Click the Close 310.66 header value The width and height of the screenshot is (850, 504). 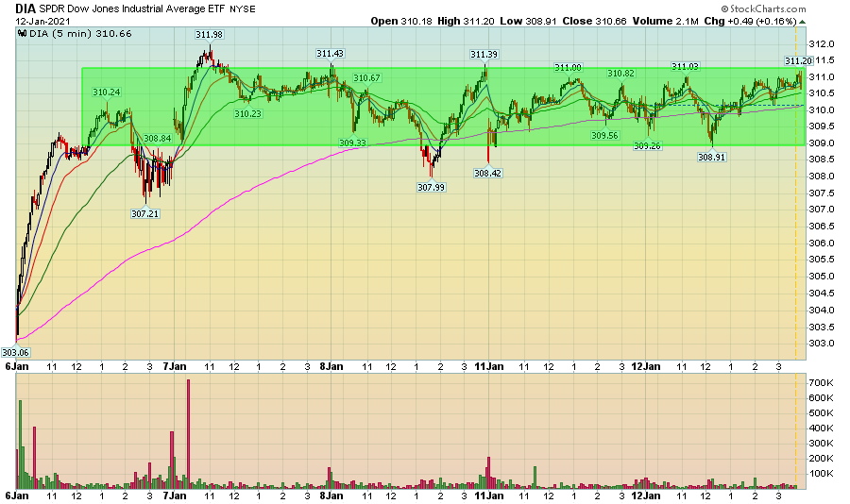point(594,21)
